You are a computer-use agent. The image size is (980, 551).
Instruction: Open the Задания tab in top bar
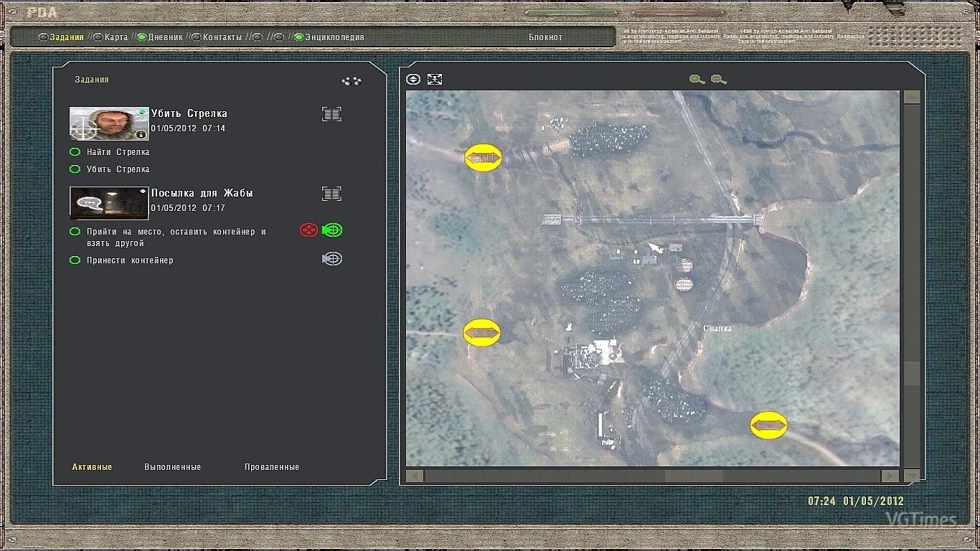pyautogui.click(x=67, y=37)
